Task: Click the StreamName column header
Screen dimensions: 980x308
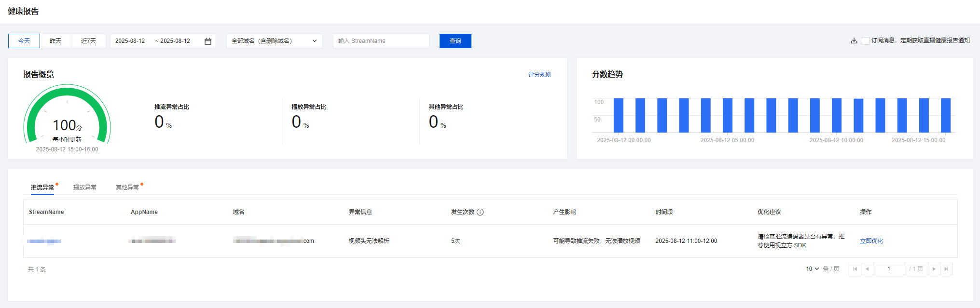Action: click(x=46, y=212)
